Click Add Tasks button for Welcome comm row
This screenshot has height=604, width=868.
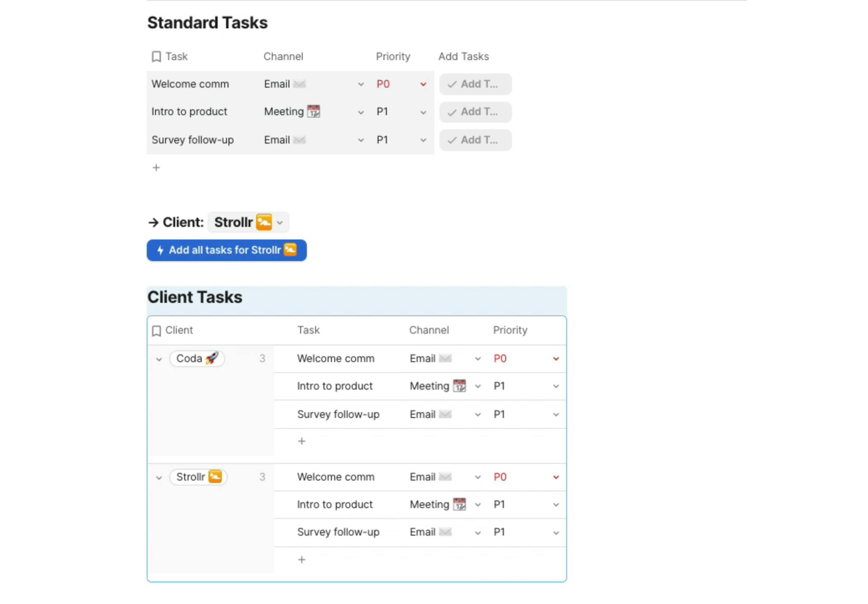(475, 84)
